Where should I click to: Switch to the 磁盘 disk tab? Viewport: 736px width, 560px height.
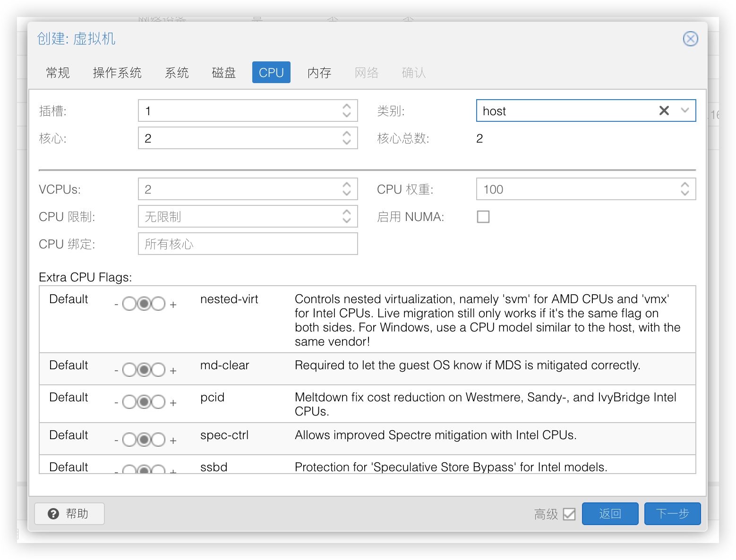(x=223, y=73)
